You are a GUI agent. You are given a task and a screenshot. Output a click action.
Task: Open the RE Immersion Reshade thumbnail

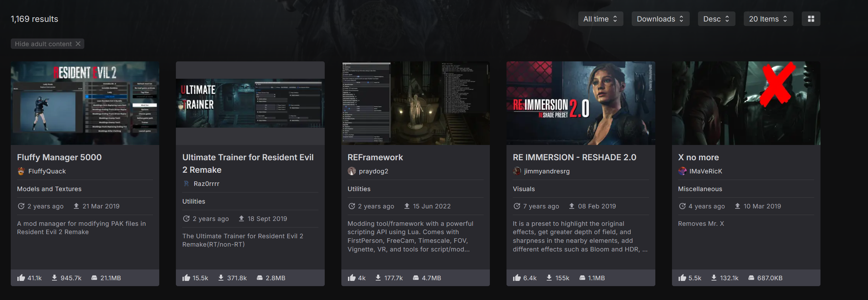coord(581,103)
